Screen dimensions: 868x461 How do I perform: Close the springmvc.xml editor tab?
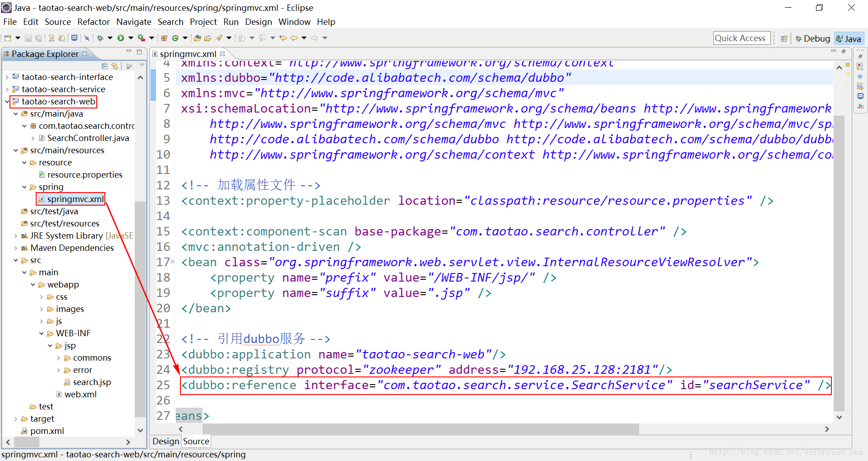pos(222,54)
